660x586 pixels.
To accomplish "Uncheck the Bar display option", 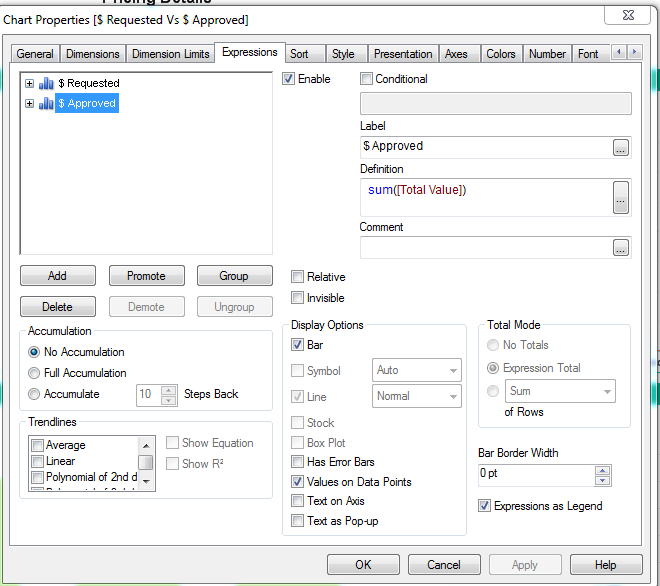I will pyautogui.click(x=297, y=345).
